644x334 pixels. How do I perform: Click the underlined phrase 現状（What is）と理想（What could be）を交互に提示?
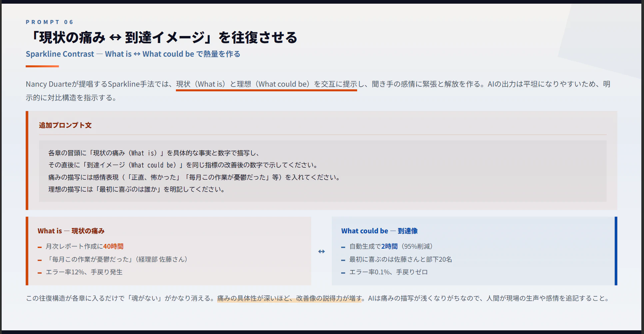click(267, 84)
